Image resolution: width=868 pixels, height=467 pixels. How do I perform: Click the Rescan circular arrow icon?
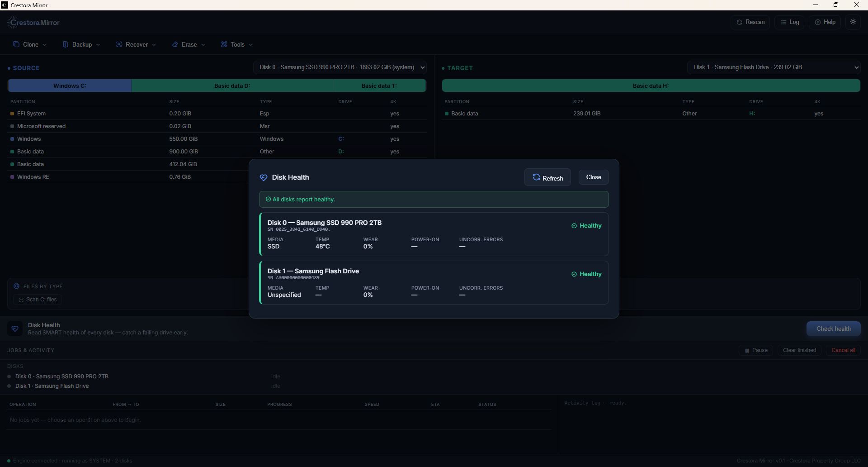point(740,22)
